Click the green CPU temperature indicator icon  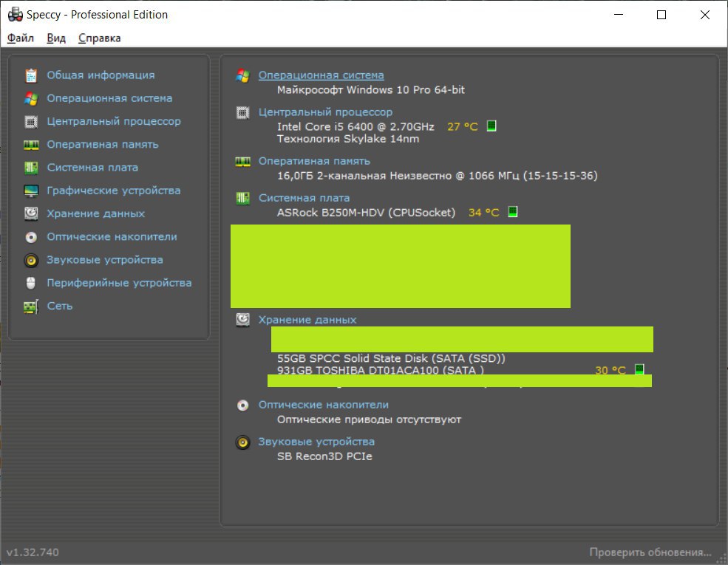(491, 126)
